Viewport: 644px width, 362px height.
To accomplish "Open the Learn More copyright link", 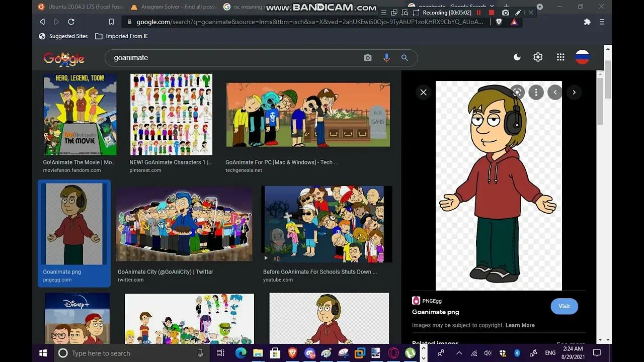I will pyautogui.click(x=520, y=325).
